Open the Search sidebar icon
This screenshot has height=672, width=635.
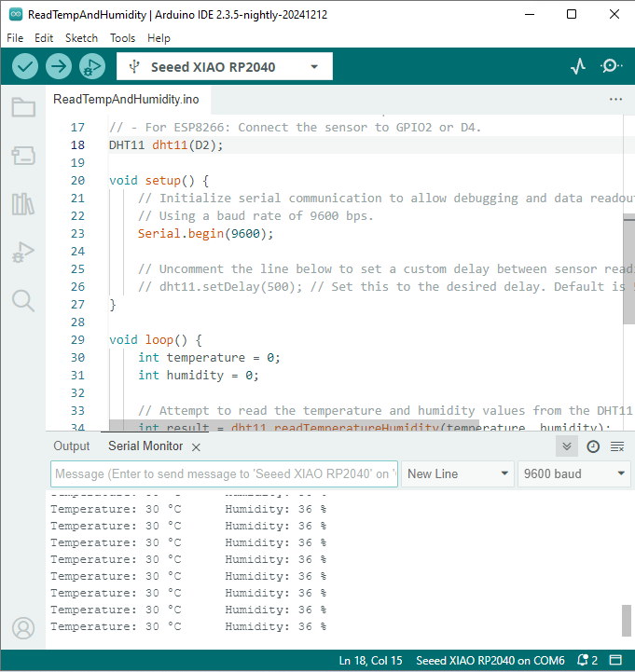pos(23,301)
